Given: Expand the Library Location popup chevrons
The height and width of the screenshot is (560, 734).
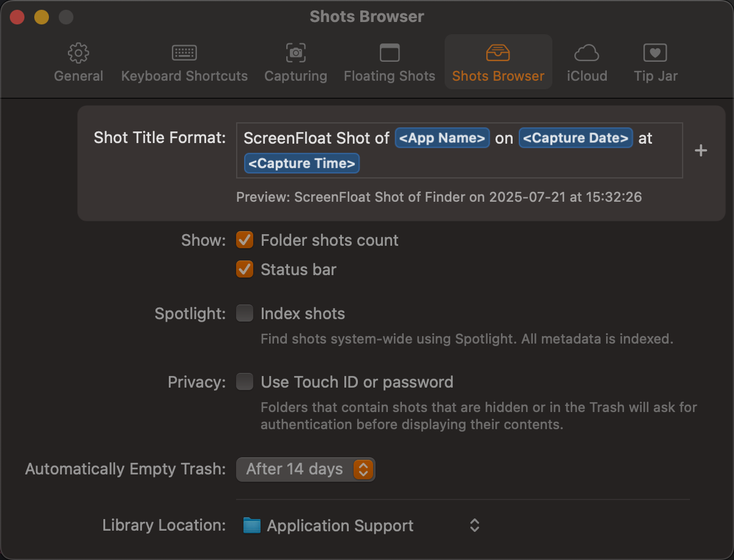Looking at the screenshot, I should (x=474, y=526).
